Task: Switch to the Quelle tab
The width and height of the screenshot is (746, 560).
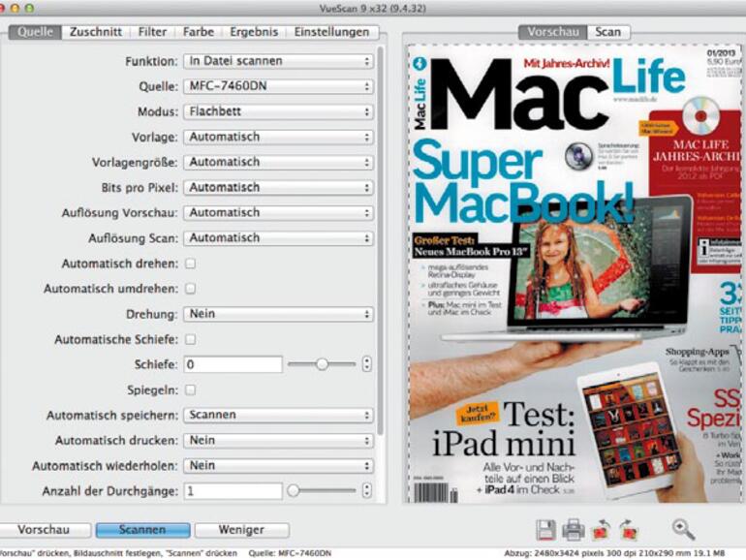Action: 35,32
